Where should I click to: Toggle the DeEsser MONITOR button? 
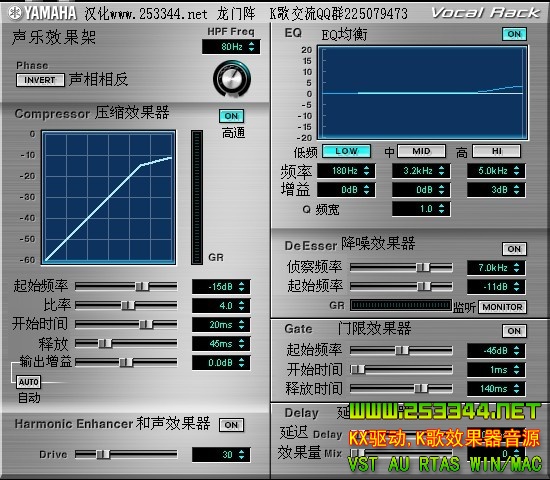click(x=502, y=307)
